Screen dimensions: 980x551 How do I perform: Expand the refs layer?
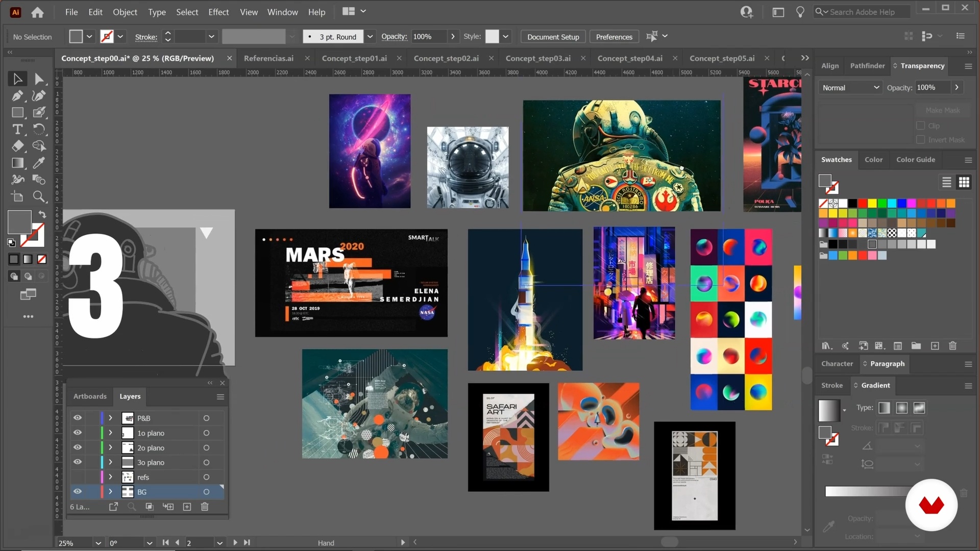click(110, 478)
